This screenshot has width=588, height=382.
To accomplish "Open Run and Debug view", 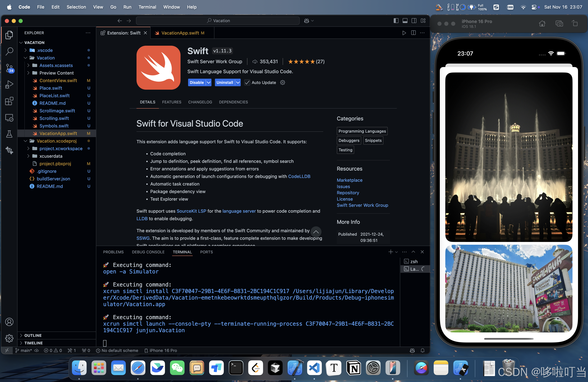I will [9, 85].
